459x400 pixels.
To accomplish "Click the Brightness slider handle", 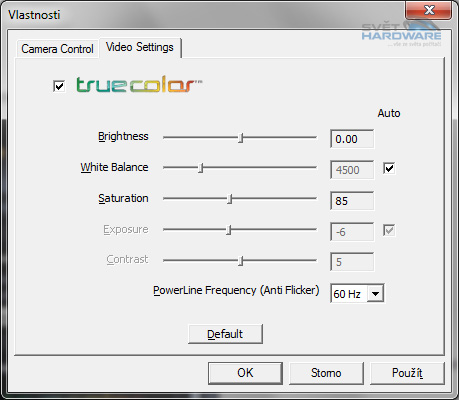I will 241,138.
